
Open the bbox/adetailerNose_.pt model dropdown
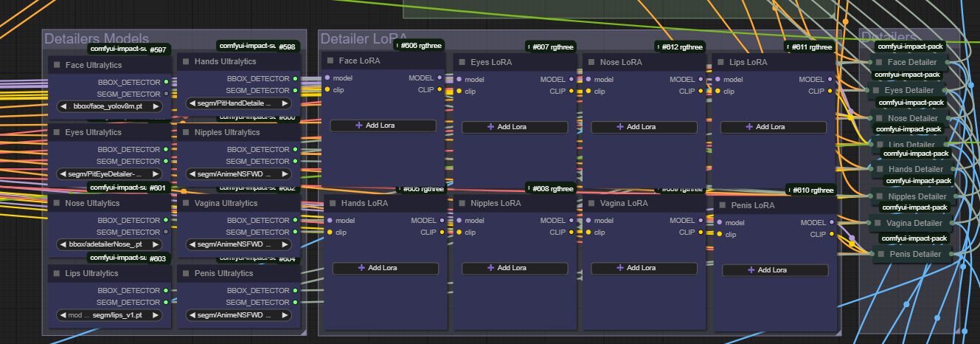click(x=110, y=244)
